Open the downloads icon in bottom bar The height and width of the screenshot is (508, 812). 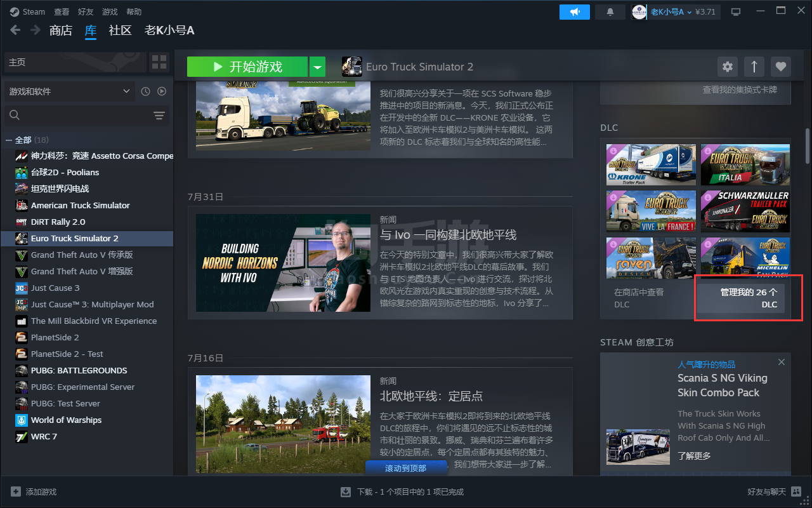click(x=346, y=491)
